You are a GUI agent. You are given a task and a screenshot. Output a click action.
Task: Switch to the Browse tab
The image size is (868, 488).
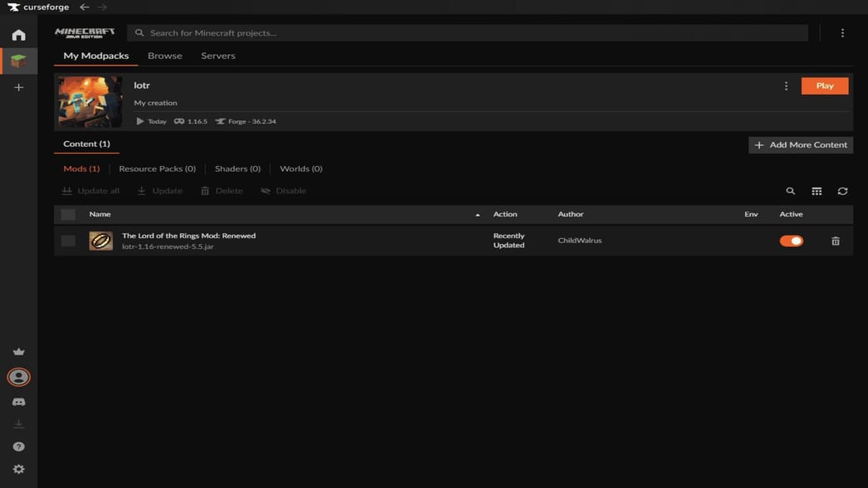click(164, 56)
